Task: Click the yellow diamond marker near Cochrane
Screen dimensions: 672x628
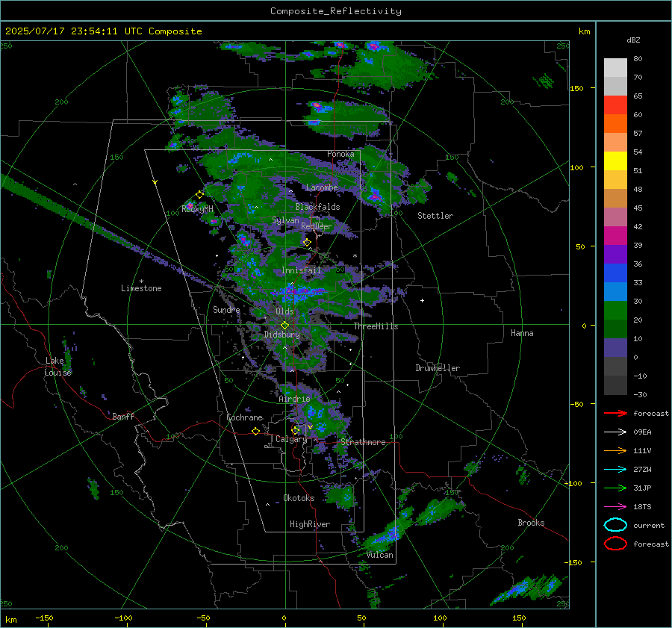Action: [255, 431]
